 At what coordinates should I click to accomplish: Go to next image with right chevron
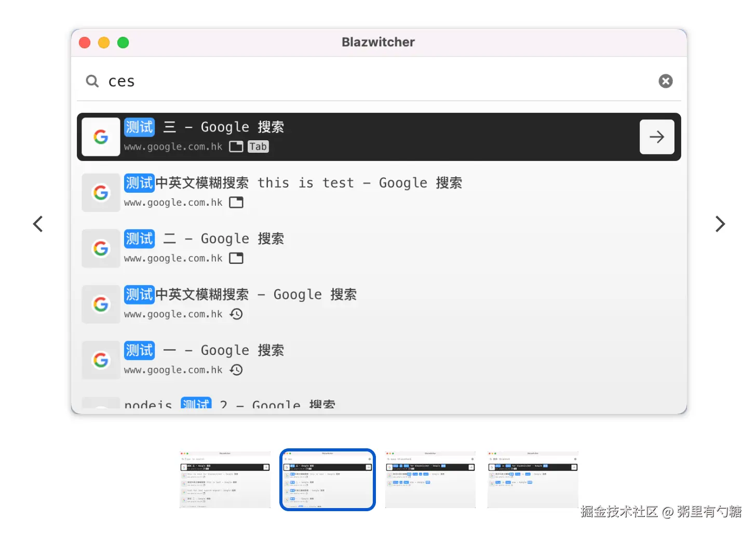[x=720, y=224]
